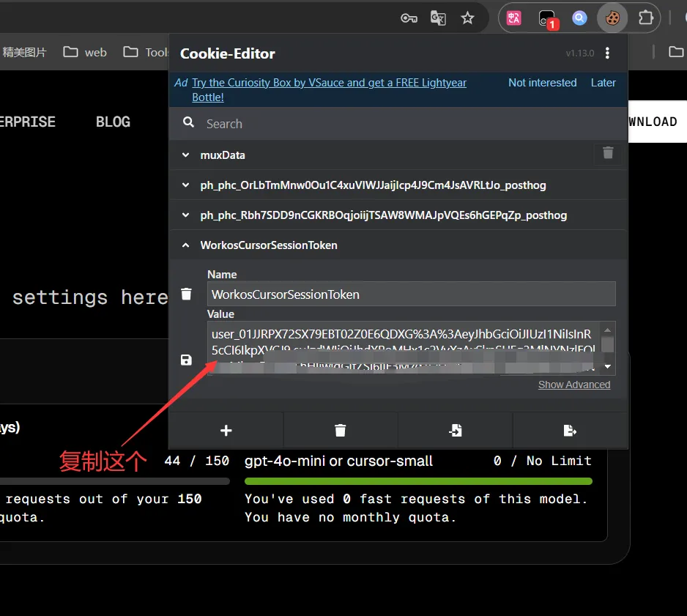Click the 44 / 150 usage count
Viewport: 687px width, 616px height.
tap(197, 461)
